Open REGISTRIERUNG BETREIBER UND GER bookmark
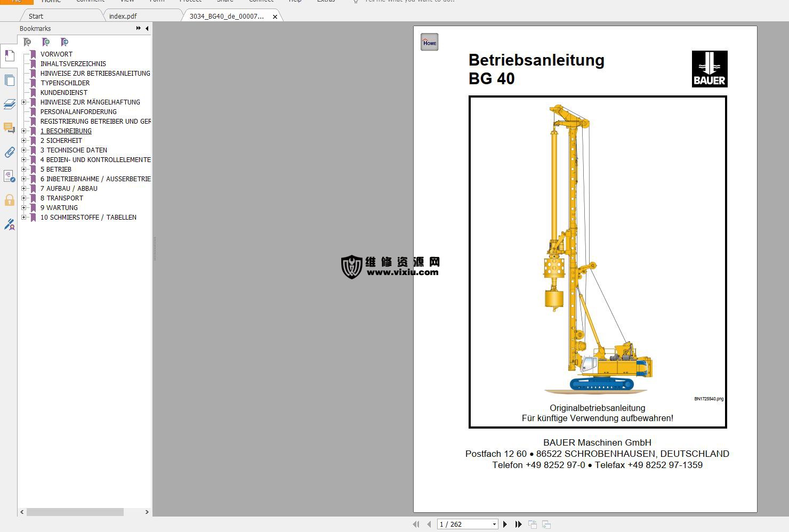Viewport: 789px width, 532px height. tap(96, 121)
